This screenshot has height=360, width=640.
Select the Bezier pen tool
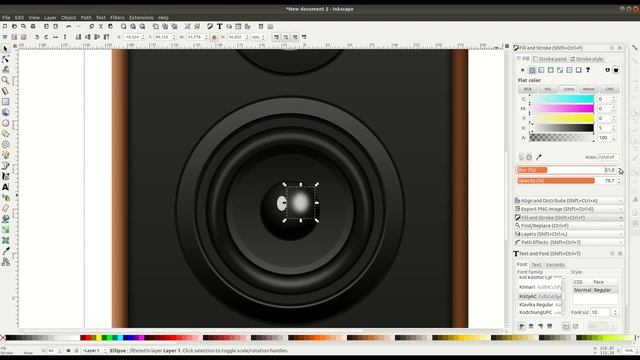pyautogui.click(x=5, y=166)
